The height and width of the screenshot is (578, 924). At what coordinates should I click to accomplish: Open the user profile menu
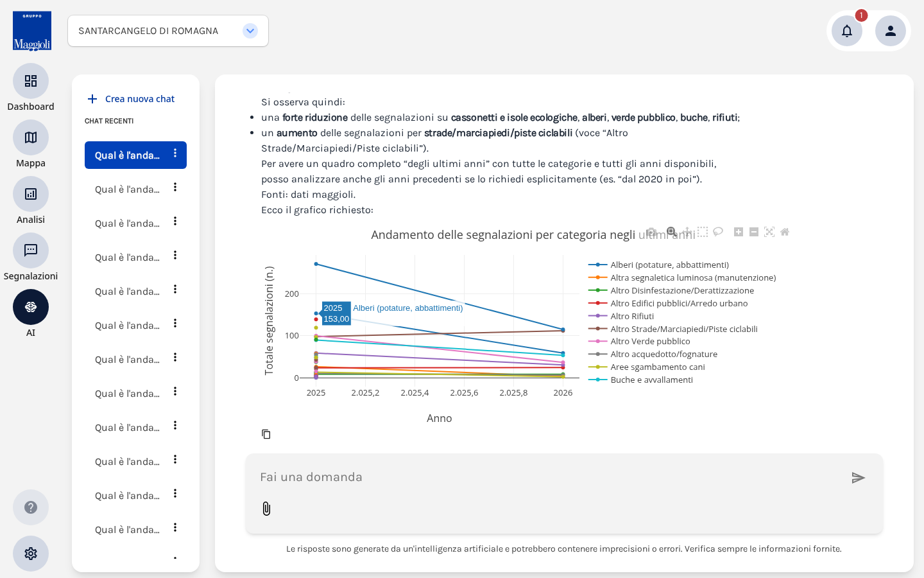[x=891, y=31]
